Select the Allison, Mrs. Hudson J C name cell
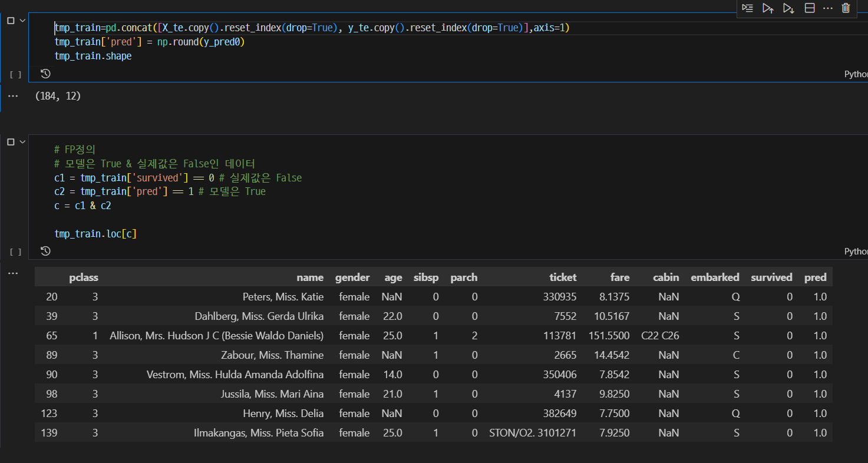 point(217,336)
